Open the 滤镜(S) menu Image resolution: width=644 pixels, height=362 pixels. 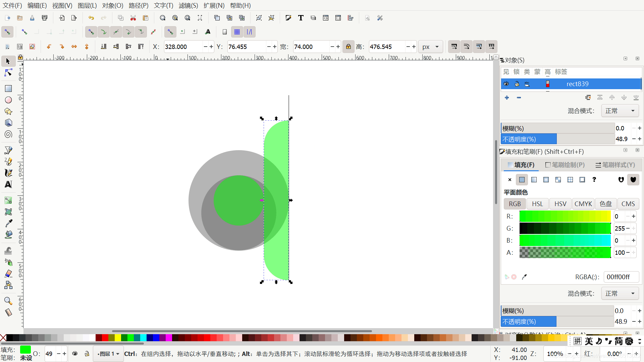pos(188,5)
